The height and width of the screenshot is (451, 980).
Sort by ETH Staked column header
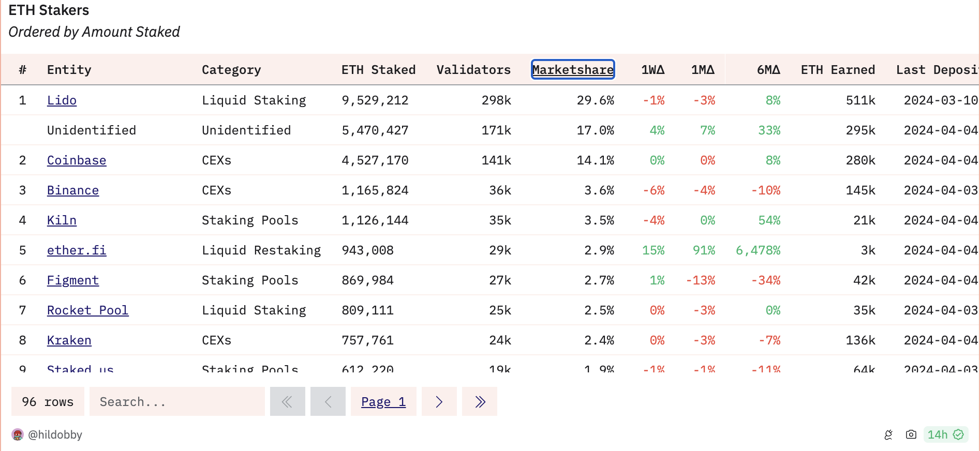tap(378, 70)
